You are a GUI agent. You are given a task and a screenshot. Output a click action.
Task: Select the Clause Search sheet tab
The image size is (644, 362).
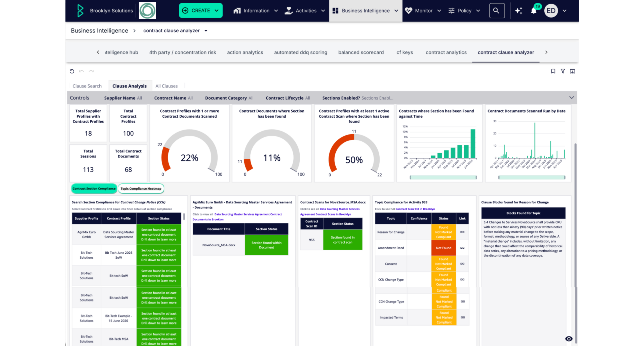click(87, 86)
